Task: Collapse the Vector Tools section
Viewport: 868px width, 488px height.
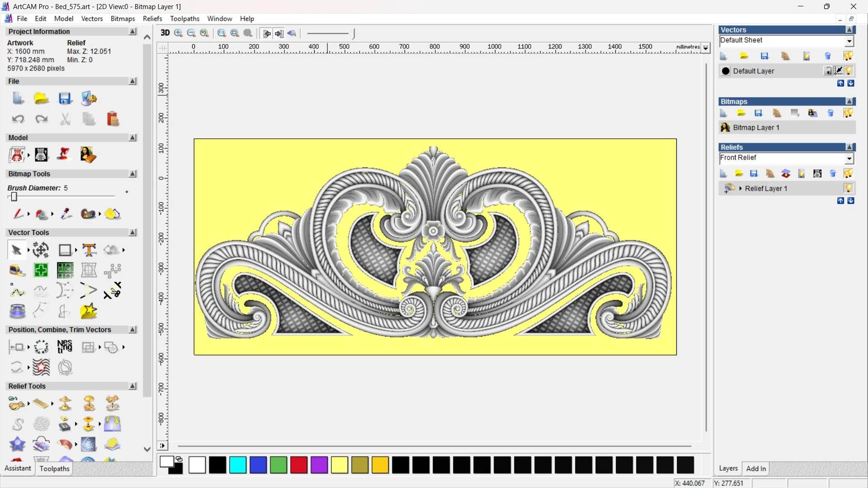Action: pyautogui.click(x=132, y=232)
